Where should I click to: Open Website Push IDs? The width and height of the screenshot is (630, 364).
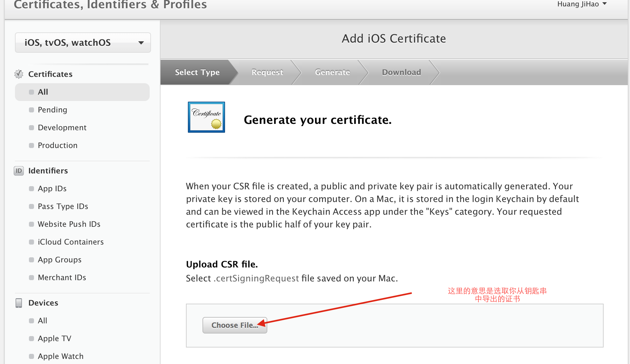click(69, 224)
